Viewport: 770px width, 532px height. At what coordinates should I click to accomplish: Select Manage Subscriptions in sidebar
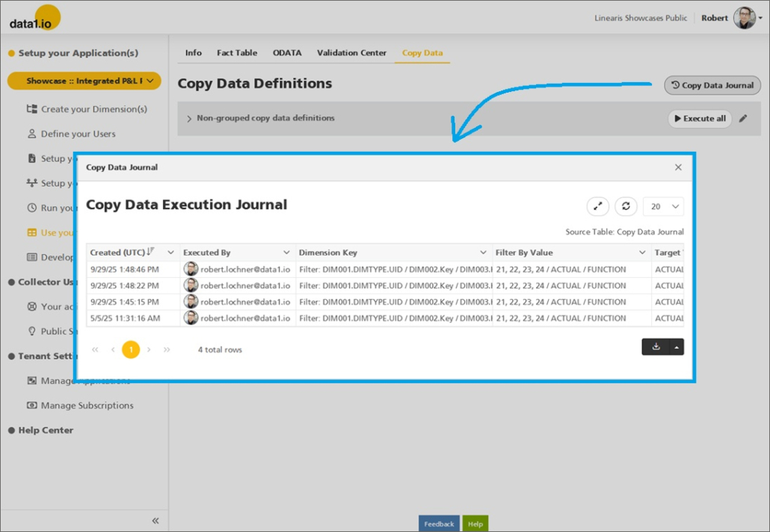(87, 406)
